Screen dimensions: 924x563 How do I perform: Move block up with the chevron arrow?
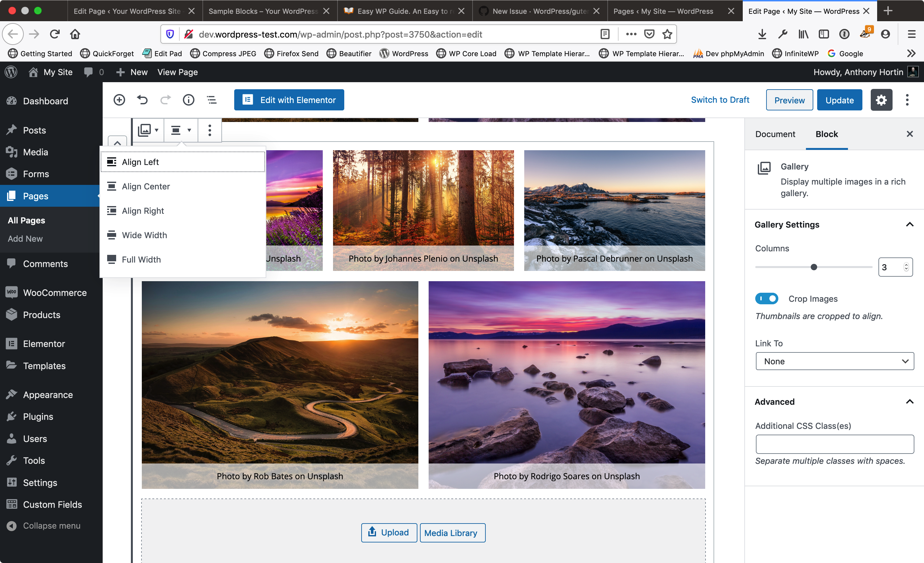click(117, 143)
